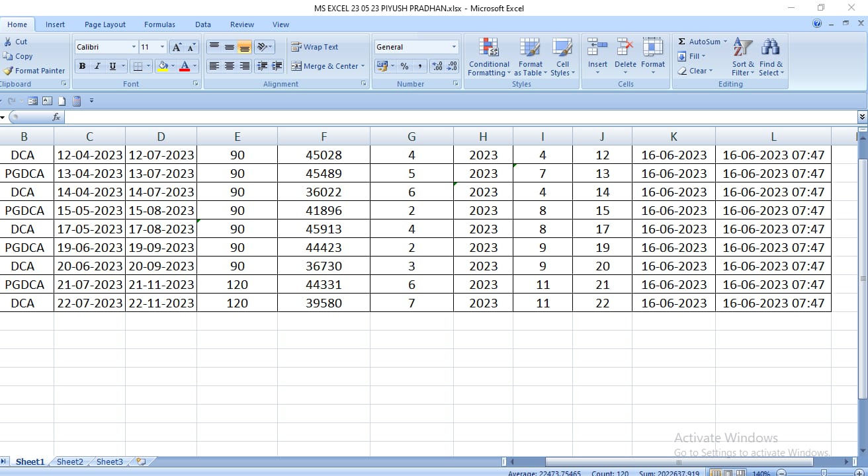The width and height of the screenshot is (868, 476).
Task: Click the Percent Style icon
Action: (x=404, y=66)
